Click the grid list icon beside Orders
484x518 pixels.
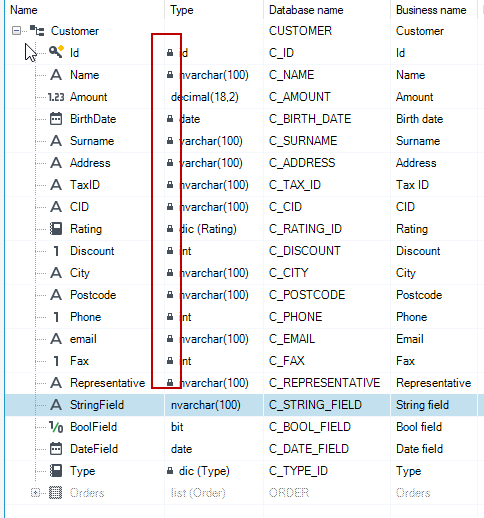[56, 493]
